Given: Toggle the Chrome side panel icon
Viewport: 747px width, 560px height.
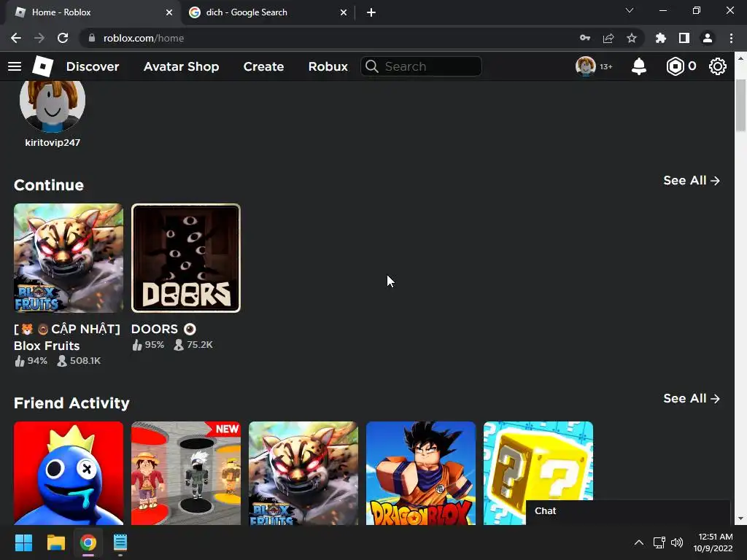Looking at the screenshot, I should tap(684, 38).
